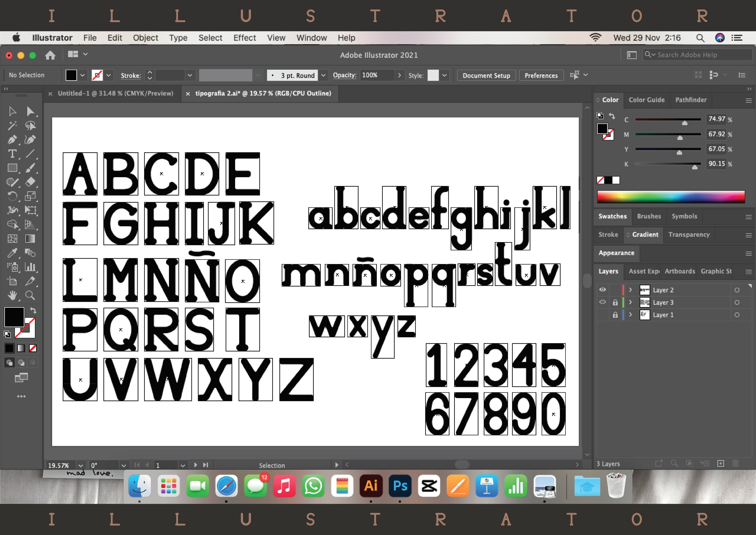Switch to the Pathfinder tab
This screenshot has height=535, width=756.
691,100
